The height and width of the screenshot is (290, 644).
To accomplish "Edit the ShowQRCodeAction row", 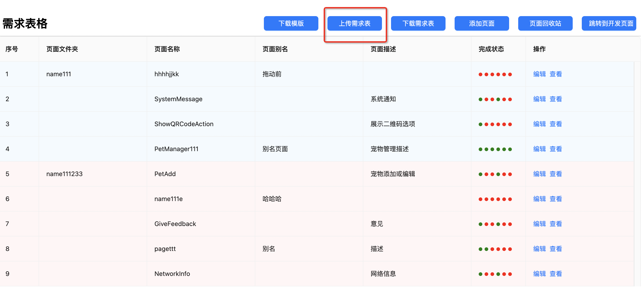I will [539, 124].
